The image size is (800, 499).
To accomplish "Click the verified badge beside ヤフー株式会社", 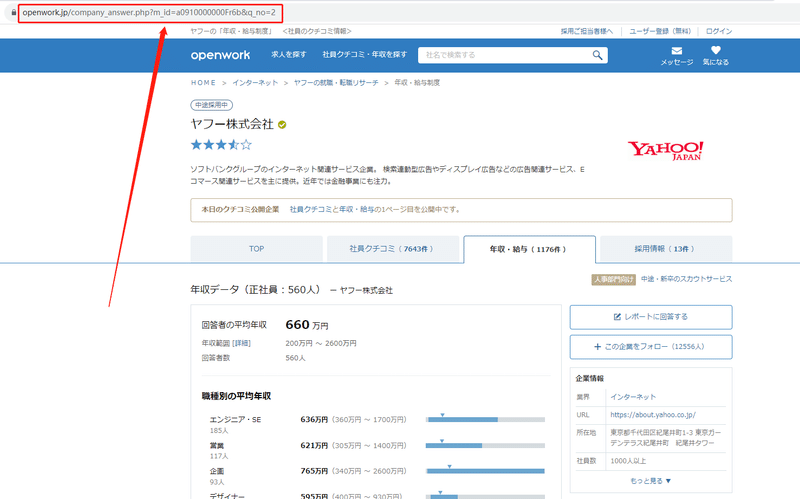I will click(x=282, y=124).
